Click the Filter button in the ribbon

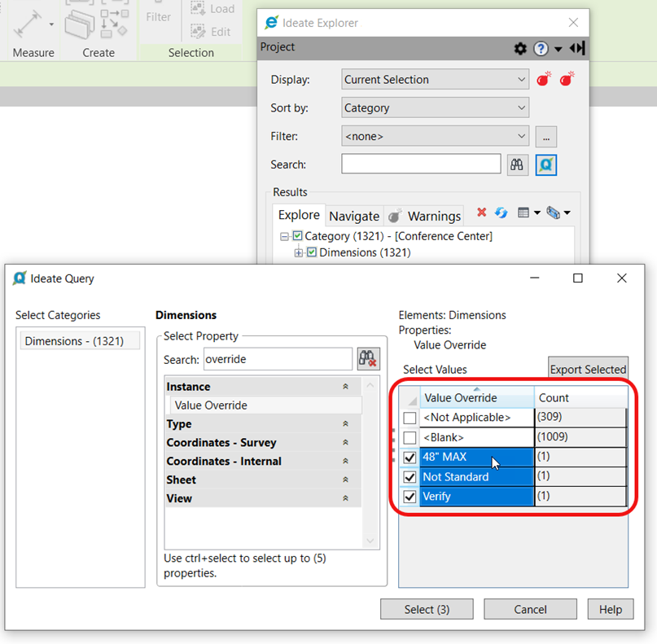(x=159, y=17)
